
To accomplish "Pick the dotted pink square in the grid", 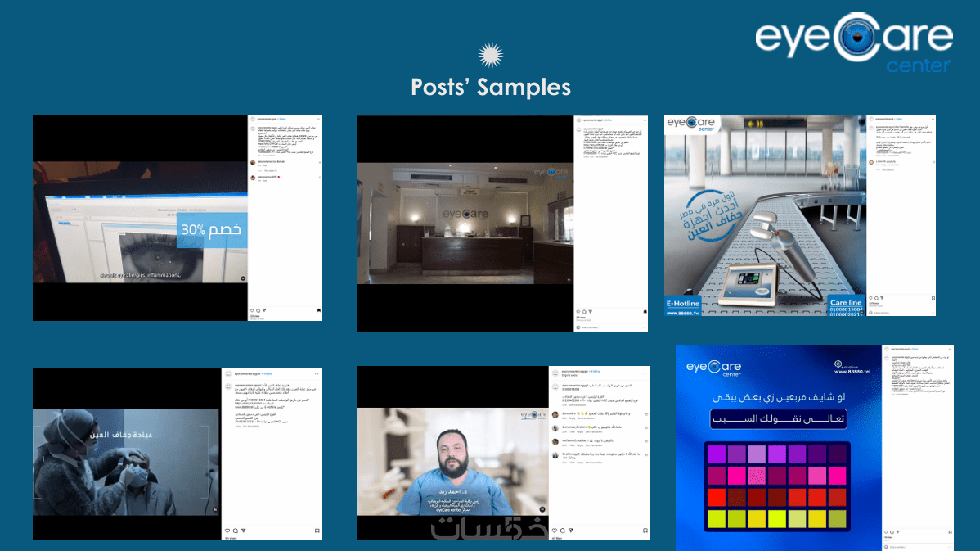I will point(756,476).
